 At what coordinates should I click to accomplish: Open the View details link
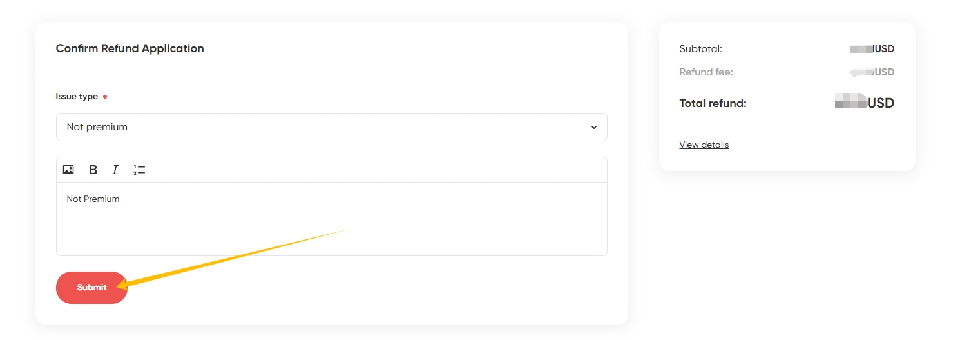tap(704, 145)
